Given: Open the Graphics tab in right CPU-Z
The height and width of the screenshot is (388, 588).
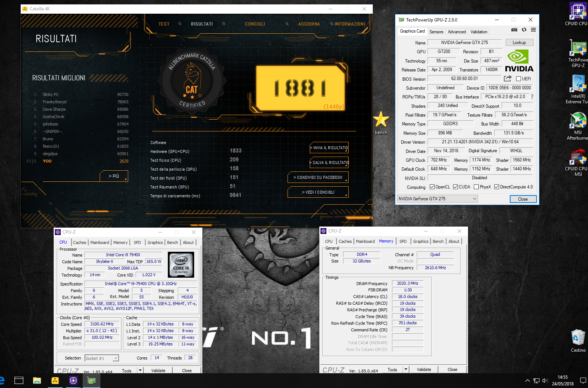Looking at the screenshot, I should (421, 241).
